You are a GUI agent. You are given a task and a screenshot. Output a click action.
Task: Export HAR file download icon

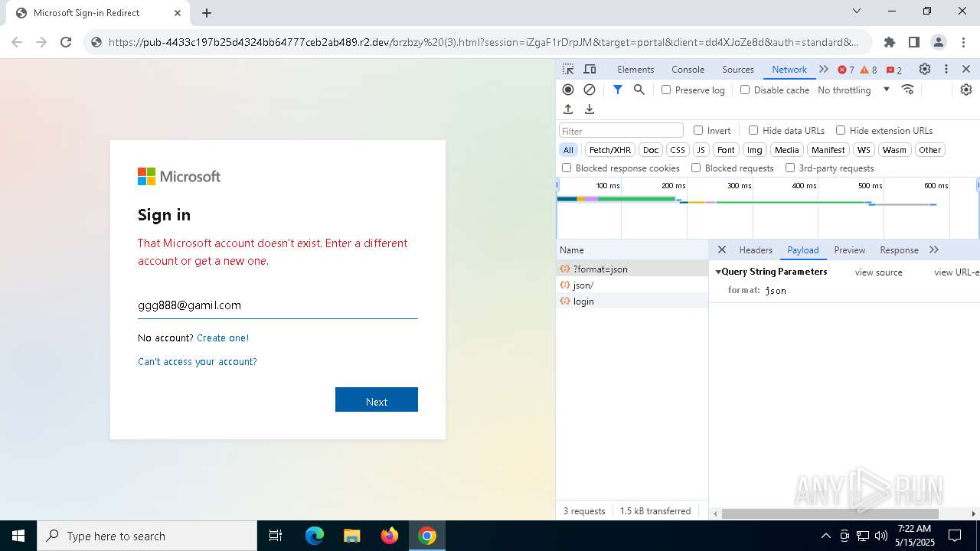[590, 109]
